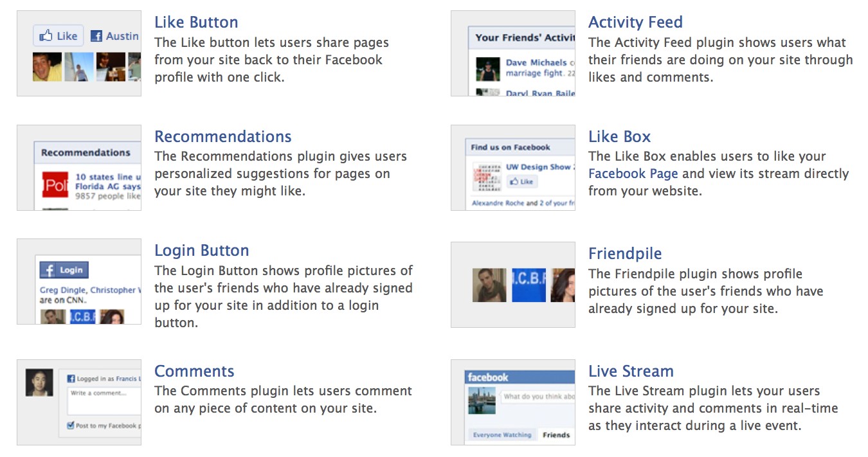Open the Friendpile heading link
This screenshot has width=868, height=457.
(x=625, y=253)
